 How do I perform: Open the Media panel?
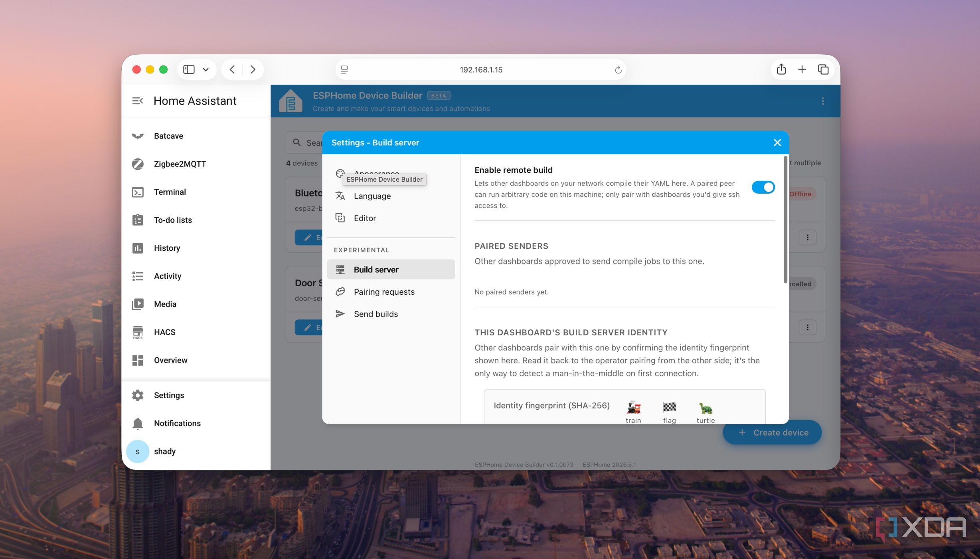(196, 304)
